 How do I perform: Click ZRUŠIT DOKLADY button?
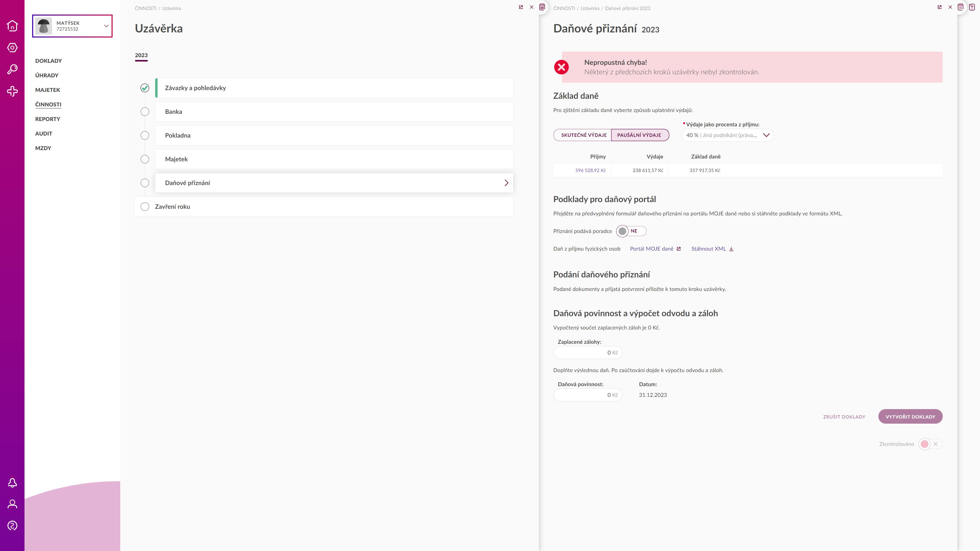[844, 417]
